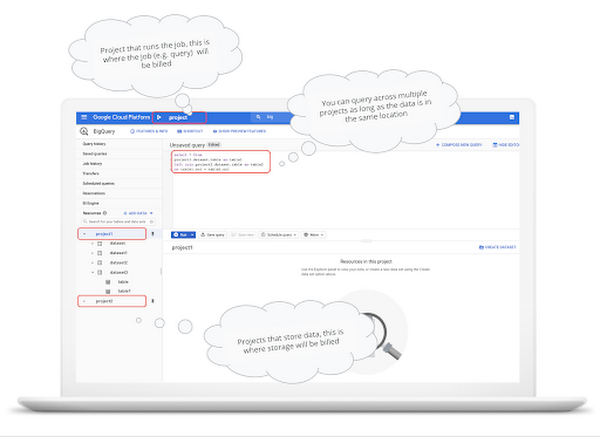Open Job history in the sidebar
The image size is (600, 437).
pyautogui.click(x=92, y=164)
